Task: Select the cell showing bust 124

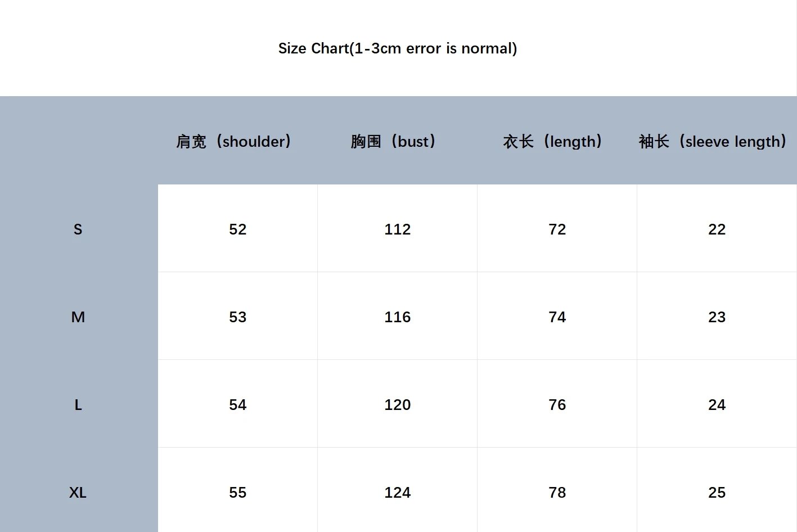Action: (x=397, y=490)
